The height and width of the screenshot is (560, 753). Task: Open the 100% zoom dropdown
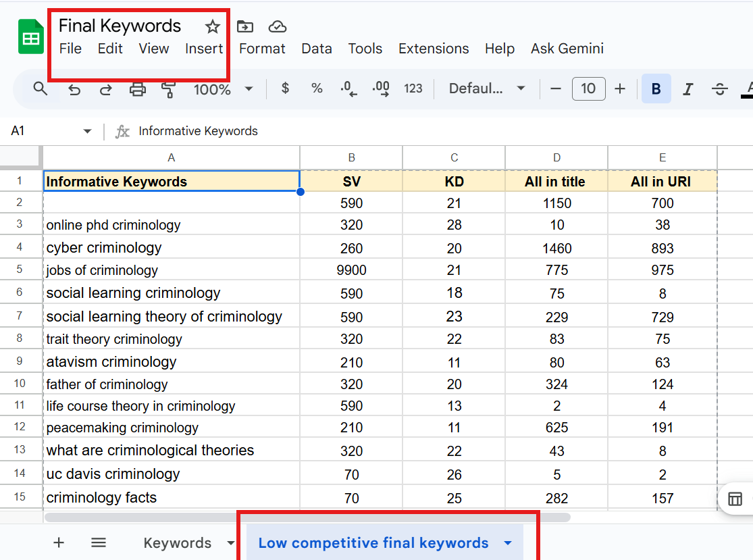pos(223,89)
